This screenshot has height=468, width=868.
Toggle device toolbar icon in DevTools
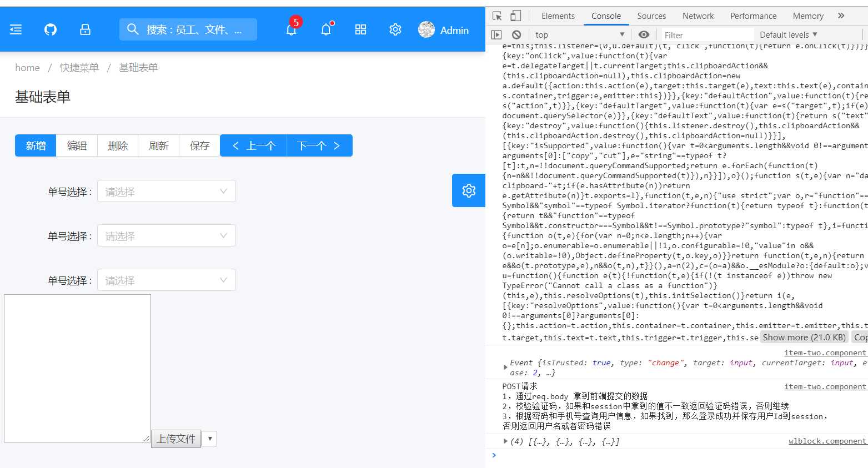coord(515,16)
